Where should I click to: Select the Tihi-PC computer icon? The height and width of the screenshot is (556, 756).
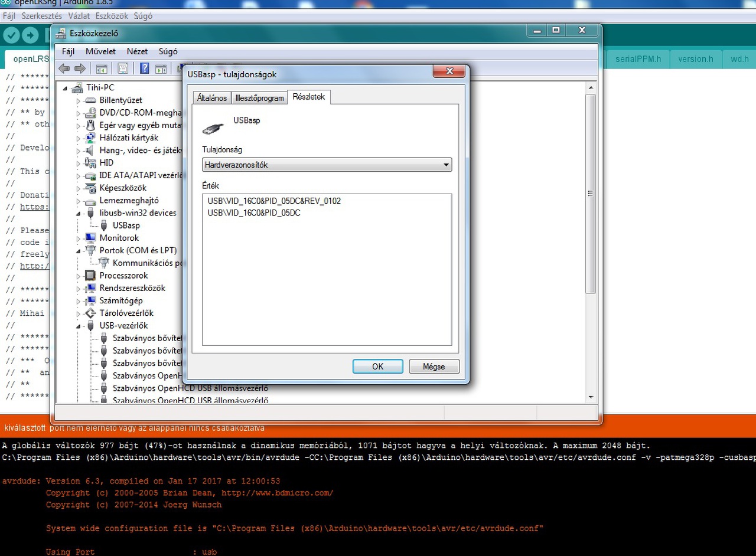tap(77, 88)
